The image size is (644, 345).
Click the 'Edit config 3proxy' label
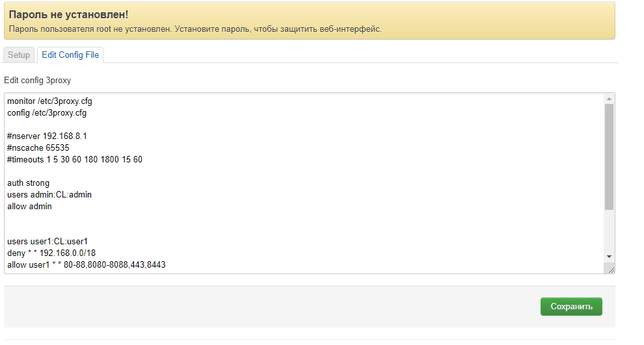click(x=37, y=81)
